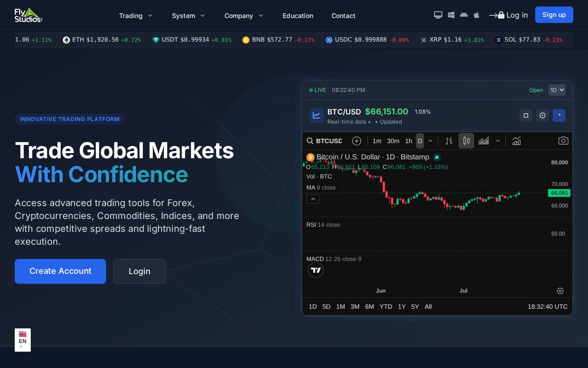The image size is (588, 368).
Task: Set chart range to 1Y
Action: click(402, 307)
